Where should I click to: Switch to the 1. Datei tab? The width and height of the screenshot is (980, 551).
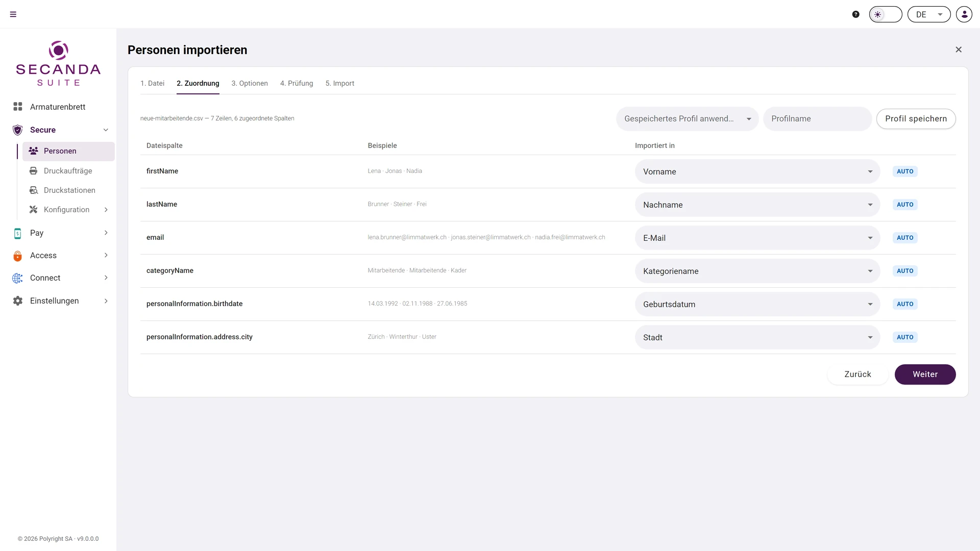(x=152, y=83)
